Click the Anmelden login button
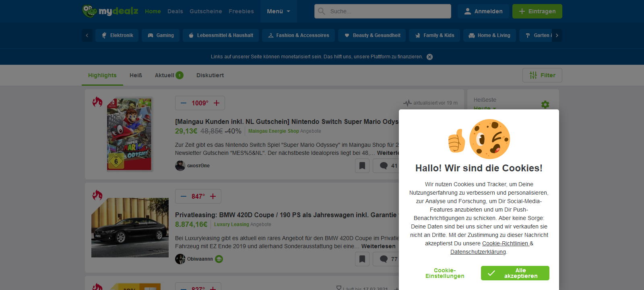This screenshot has height=290, width=644. pos(483,11)
